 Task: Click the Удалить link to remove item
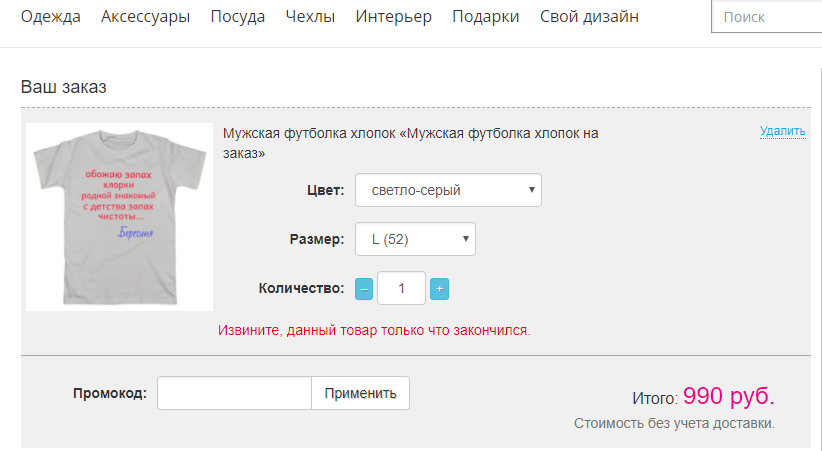click(x=782, y=131)
